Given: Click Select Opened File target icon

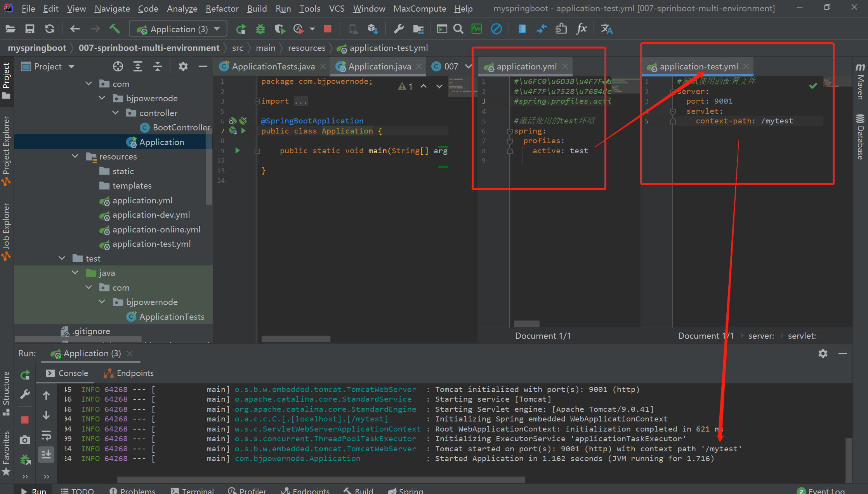Looking at the screenshot, I should click(118, 66).
